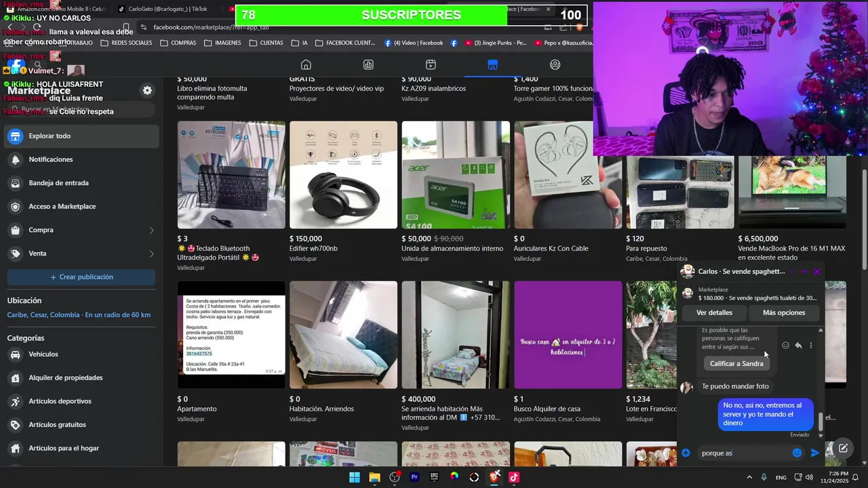Click the chat conversation scrollbar thumb

pos(821,422)
